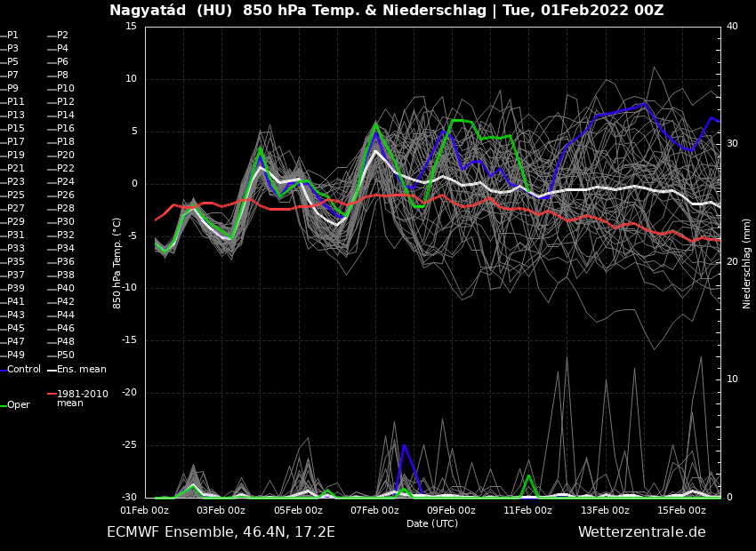Click the Niederschlag (mm) right axis label
This screenshot has width=756, height=551.
point(747,263)
